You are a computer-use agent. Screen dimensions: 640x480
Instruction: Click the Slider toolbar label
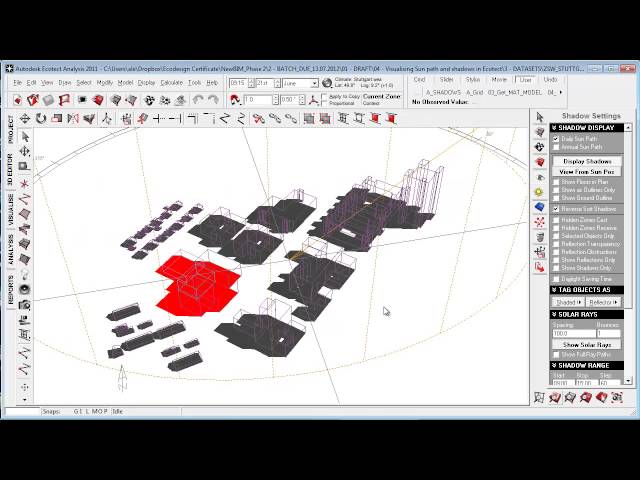click(447, 80)
